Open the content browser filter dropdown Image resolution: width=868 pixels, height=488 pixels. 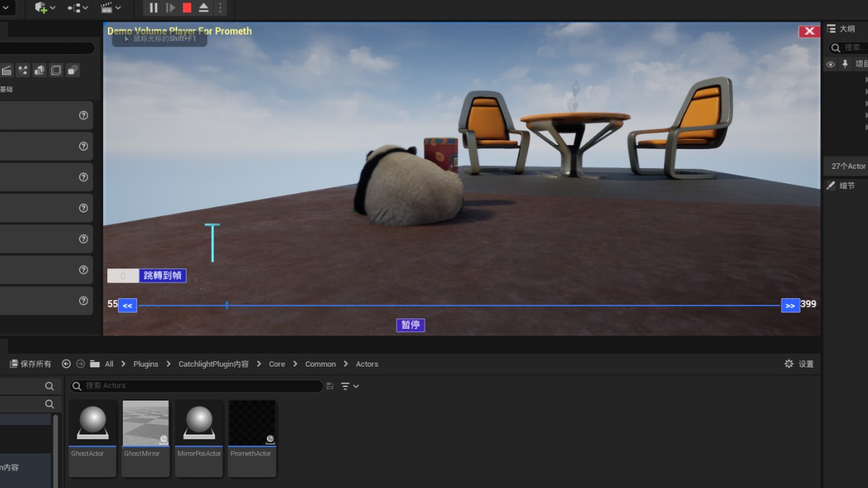click(x=349, y=386)
